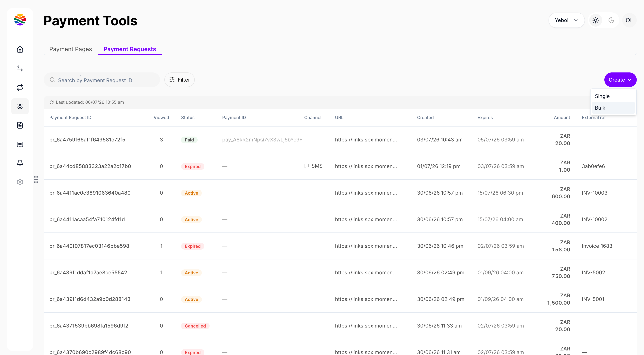Click the Paid status badge
This screenshot has height=355, width=644.
189,140
